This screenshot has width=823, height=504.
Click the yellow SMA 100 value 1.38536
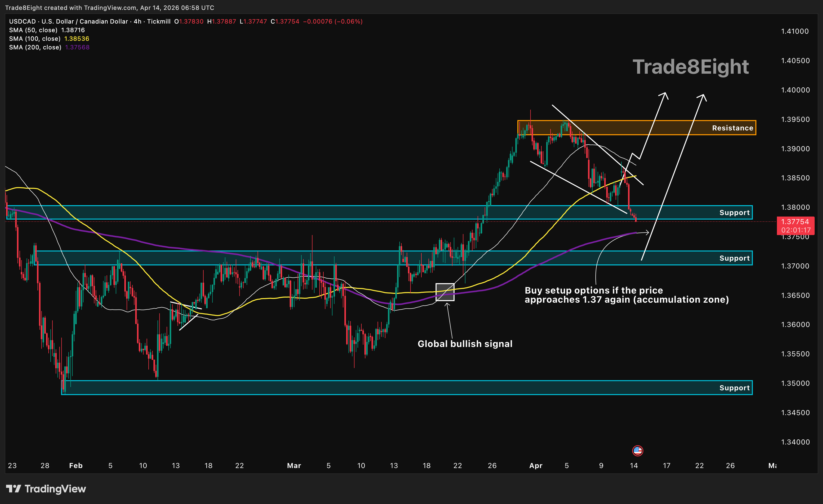[77, 39]
